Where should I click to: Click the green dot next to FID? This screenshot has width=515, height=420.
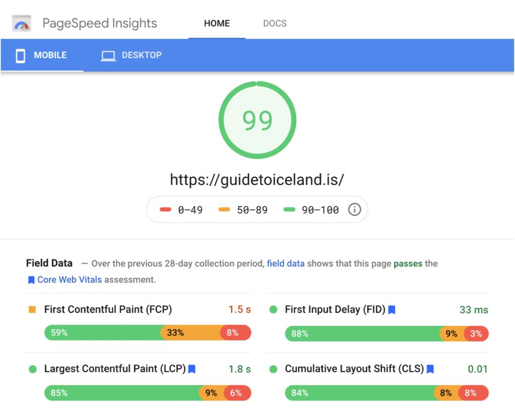tap(273, 309)
